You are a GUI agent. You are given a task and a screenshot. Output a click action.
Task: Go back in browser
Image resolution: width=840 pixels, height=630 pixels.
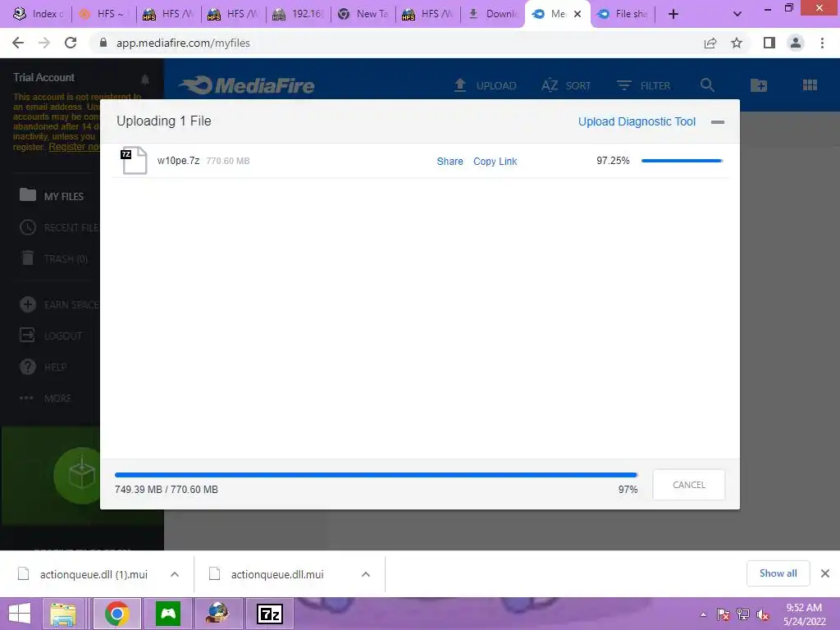(18, 43)
